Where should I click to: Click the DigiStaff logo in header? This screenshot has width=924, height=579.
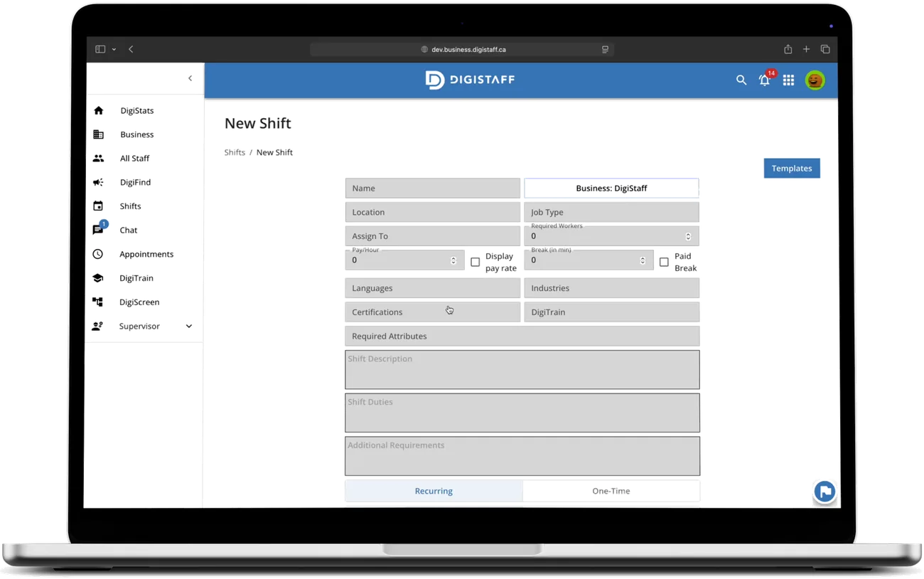(471, 80)
